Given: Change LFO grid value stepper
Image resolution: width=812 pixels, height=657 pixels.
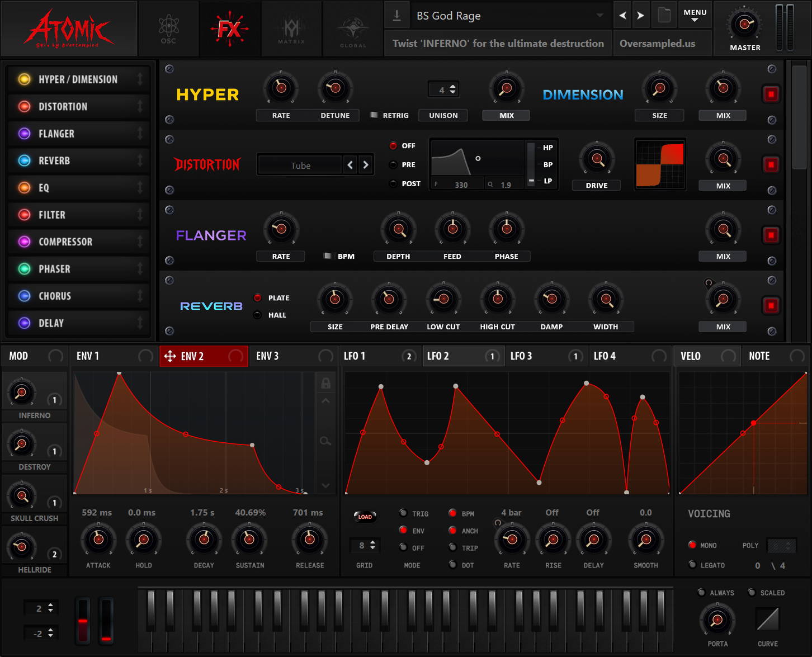Looking at the screenshot, I should coord(373,545).
